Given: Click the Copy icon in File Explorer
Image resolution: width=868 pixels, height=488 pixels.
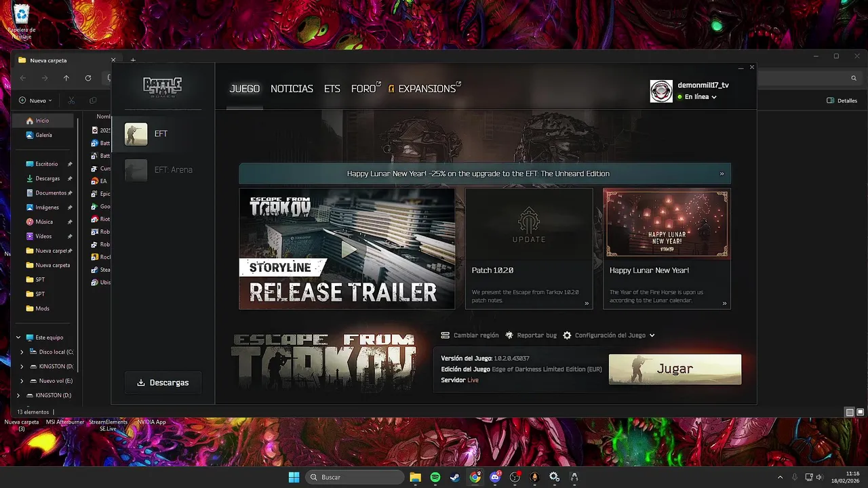Looking at the screenshot, I should tap(93, 100).
